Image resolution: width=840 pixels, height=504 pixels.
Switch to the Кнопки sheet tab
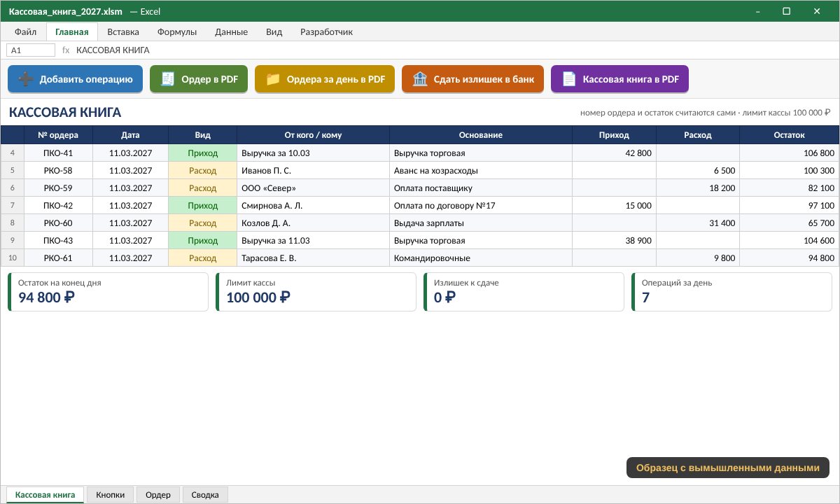pyautogui.click(x=111, y=495)
